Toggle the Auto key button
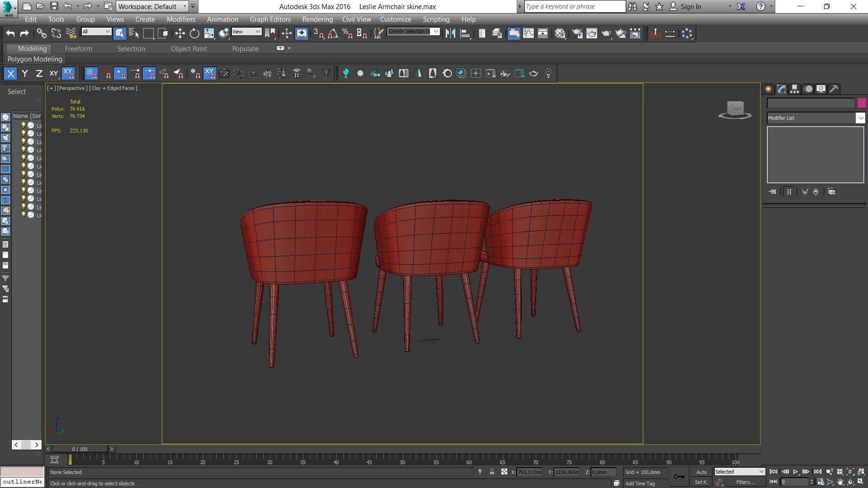Viewport: 868px width, 488px height. 701,472
